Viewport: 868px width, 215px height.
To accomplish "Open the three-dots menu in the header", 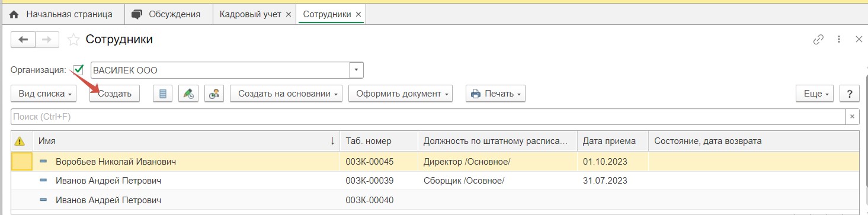I will pos(839,40).
